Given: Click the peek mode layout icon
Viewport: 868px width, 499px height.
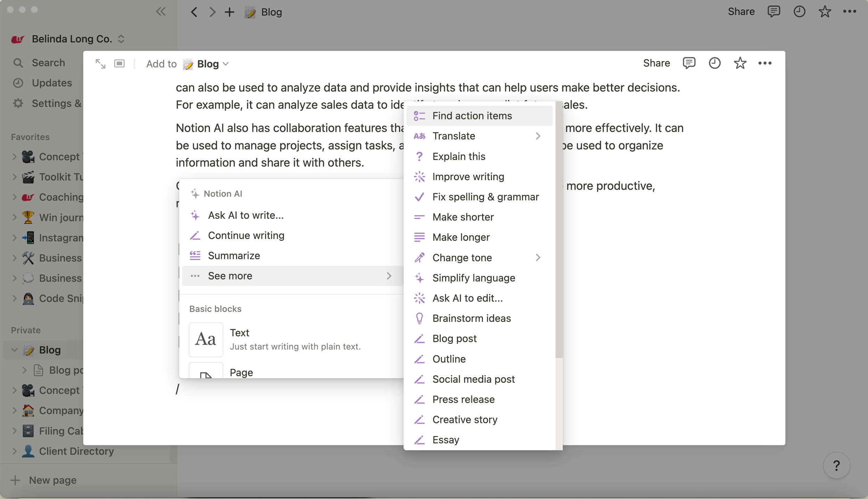Looking at the screenshot, I should (x=119, y=64).
